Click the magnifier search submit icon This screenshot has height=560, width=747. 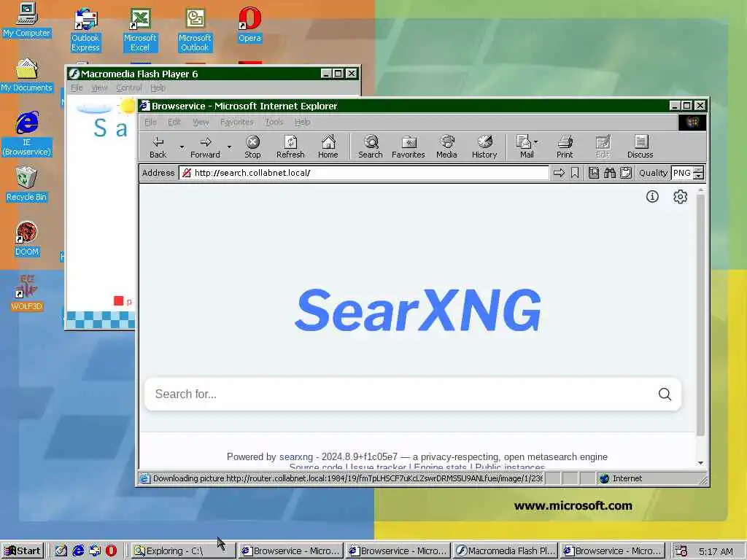pyautogui.click(x=665, y=394)
